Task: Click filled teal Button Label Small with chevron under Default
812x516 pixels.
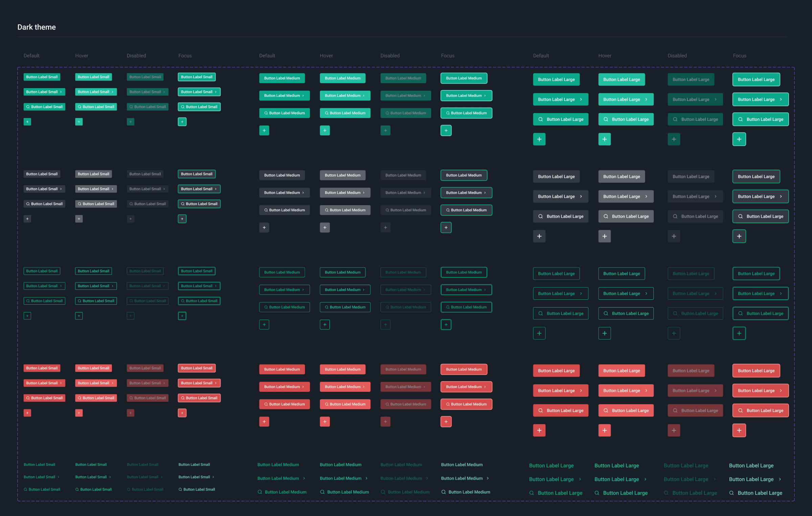Action: click(x=44, y=92)
